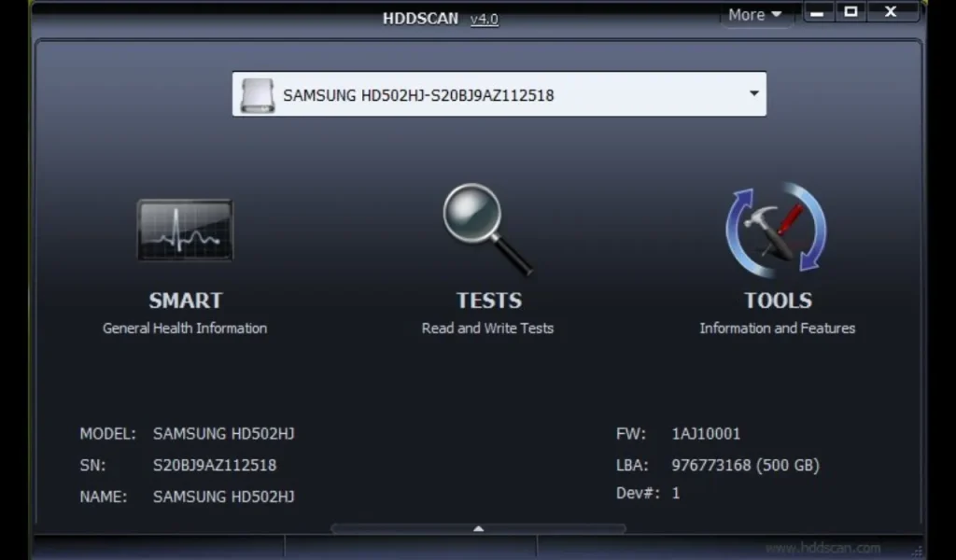Click the Dev# value 1
The width and height of the screenshot is (956, 560).
pos(676,493)
